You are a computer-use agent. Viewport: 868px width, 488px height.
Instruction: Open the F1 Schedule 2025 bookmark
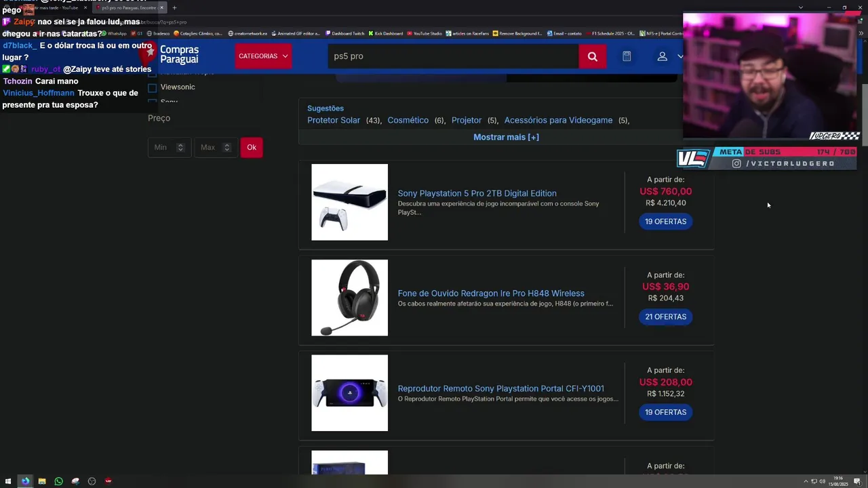(x=610, y=33)
